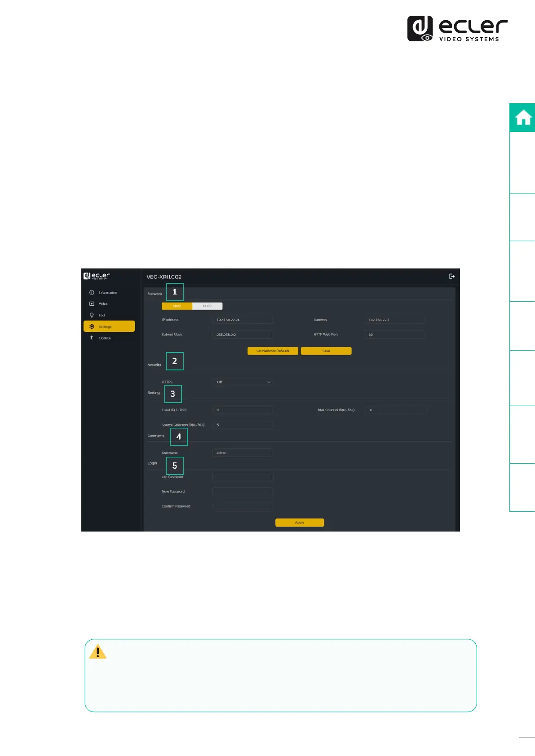Open the HTTPS dropdown

click(243, 382)
